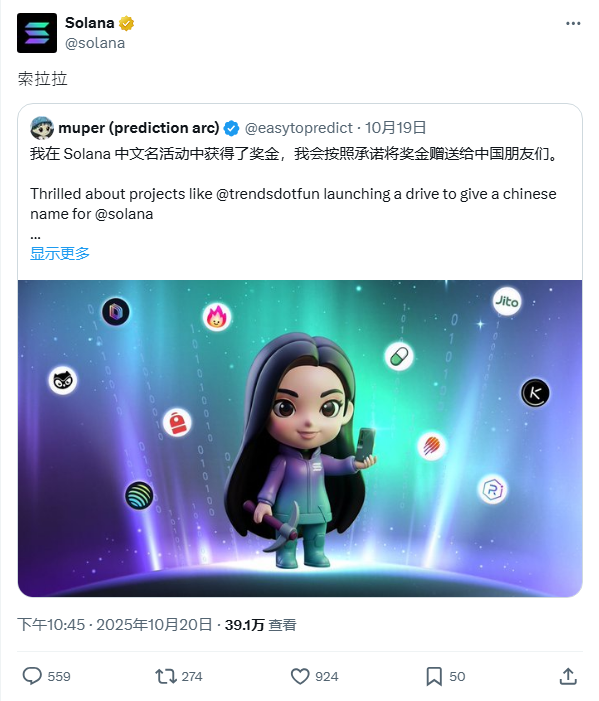Click the share upload icon
The height and width of the screenshot is (701, 599).
(x=568, y=676)
